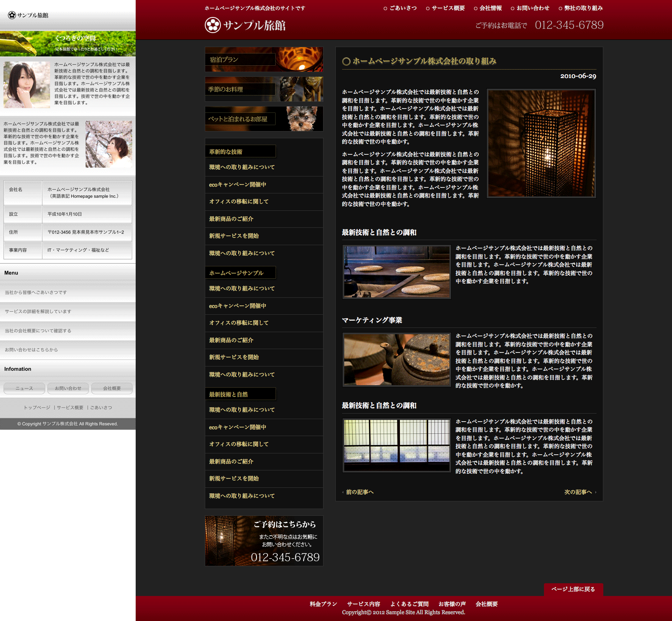672x621 pixels.
Task: Go to 次の記事へ next article
Action: pos(578,492)
